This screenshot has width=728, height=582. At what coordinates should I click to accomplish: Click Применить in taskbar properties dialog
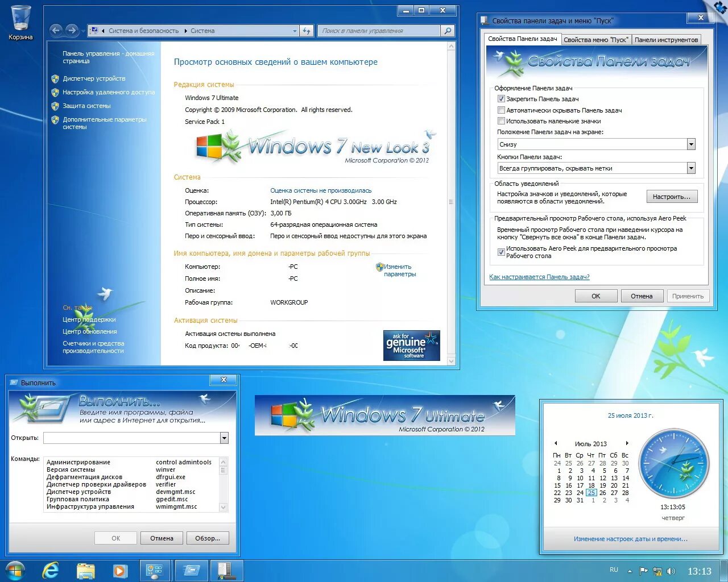click(688, 296)
